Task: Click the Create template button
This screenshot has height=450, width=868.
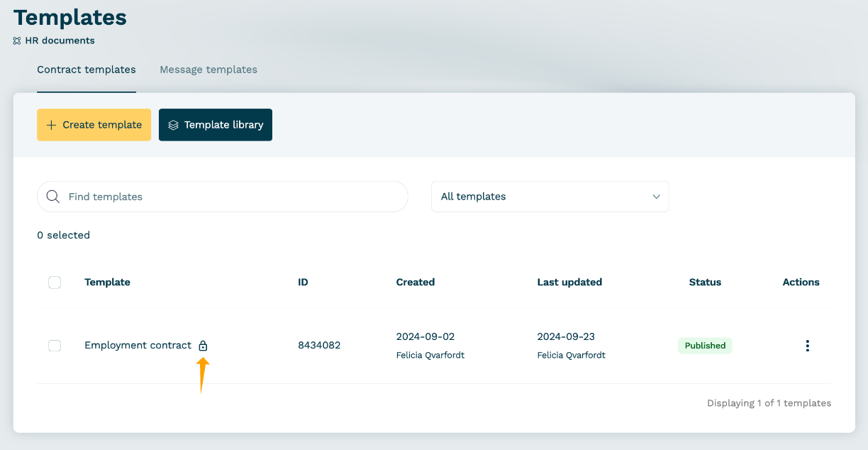Action: 94,125
